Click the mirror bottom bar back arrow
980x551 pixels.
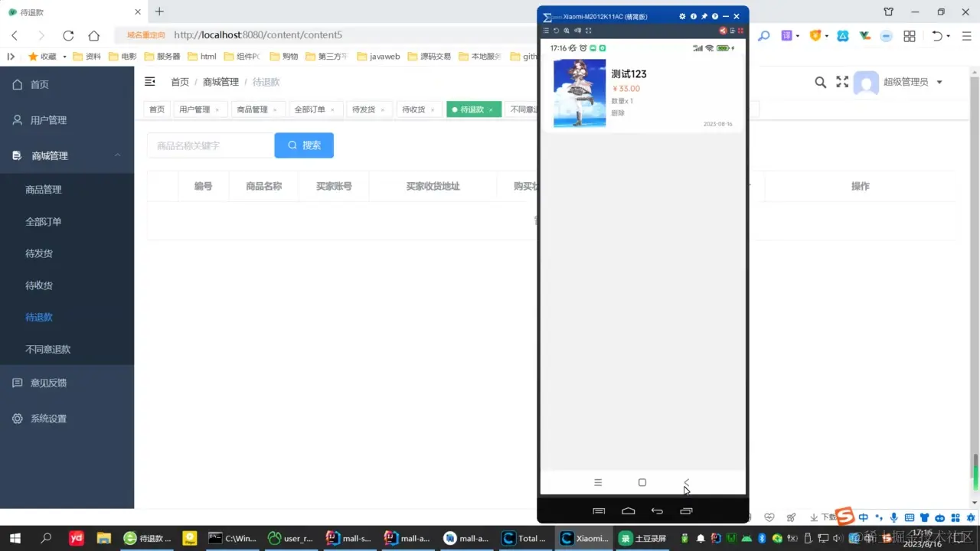(657, 511)
